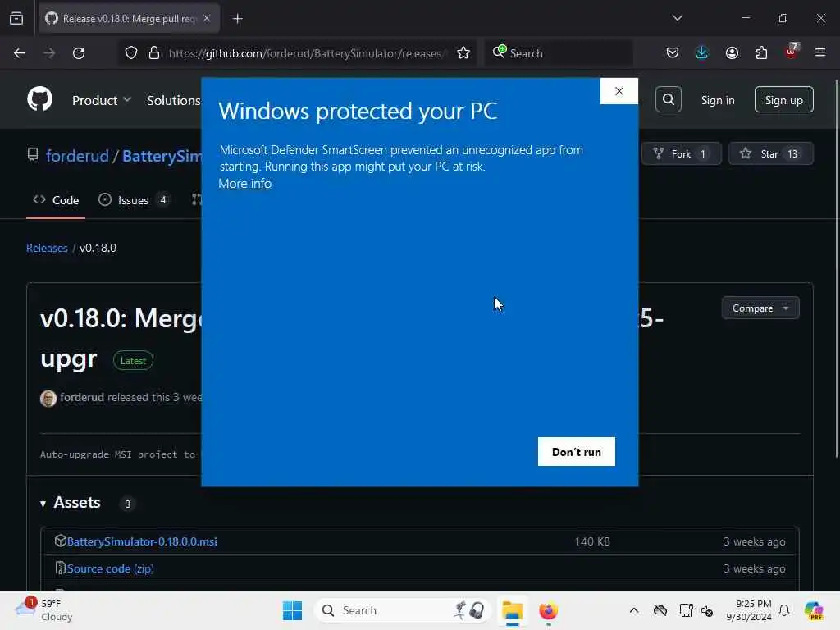Open the Windows Start menu
This screenshot has height=630, width=840.
pyautogui.click(x=293, y=610)
